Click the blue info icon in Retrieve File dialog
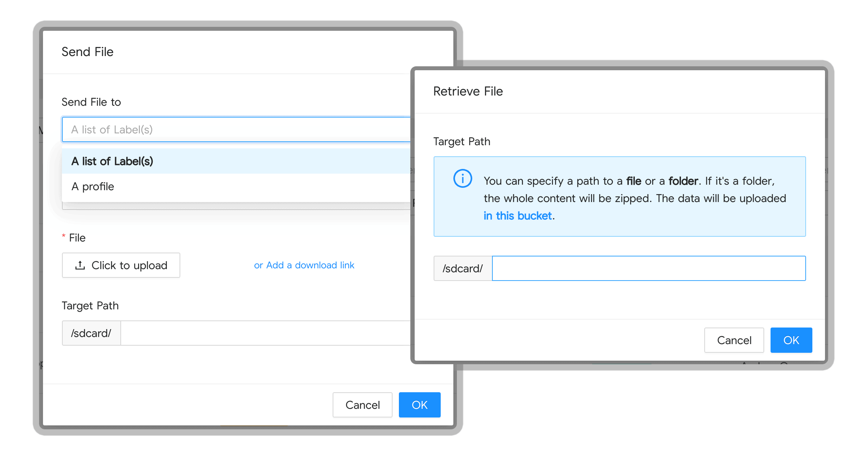Screen dimensions: 868x468 [462, 178]
